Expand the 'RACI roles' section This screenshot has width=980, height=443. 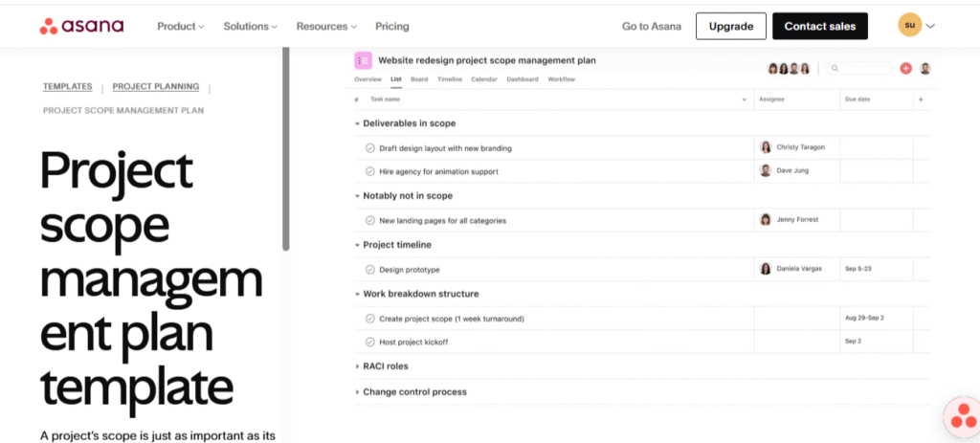(357, 366)
